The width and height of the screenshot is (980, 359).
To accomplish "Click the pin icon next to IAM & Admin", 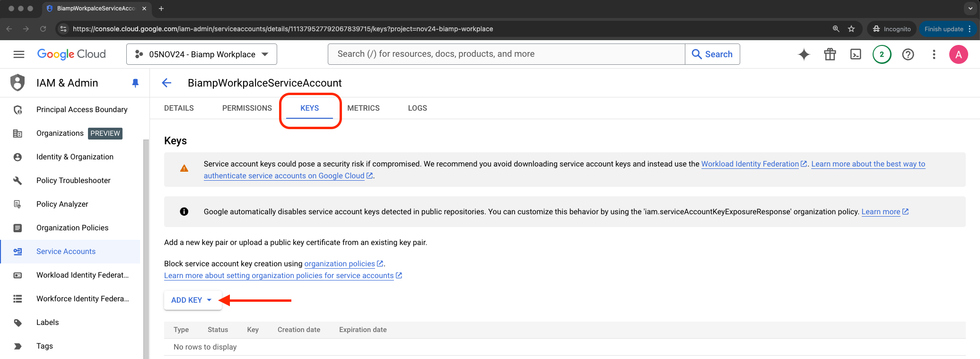I will coord(135,83).
